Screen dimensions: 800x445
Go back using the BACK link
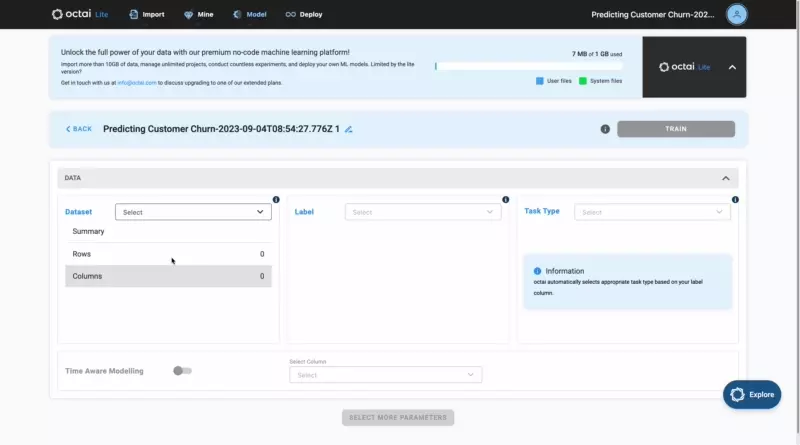tap(79, 129)
